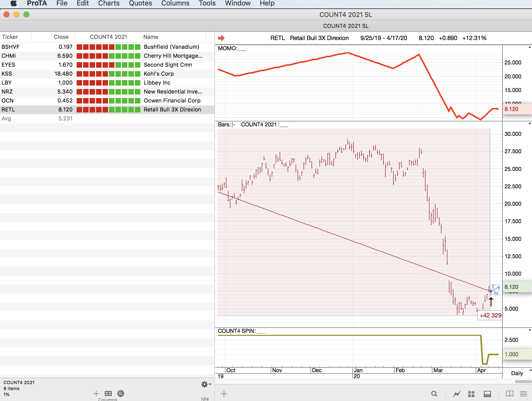
Task: Sort by the Close column header
Action: click(61, 37)
